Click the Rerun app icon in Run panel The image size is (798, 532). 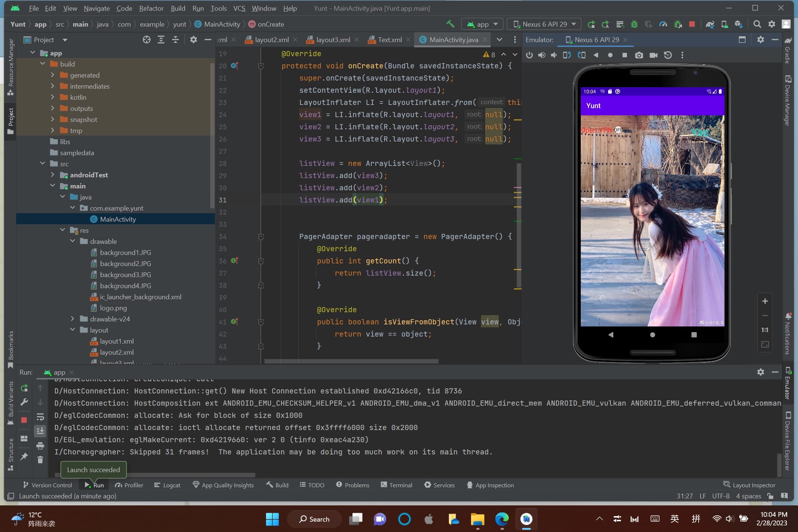24,388
